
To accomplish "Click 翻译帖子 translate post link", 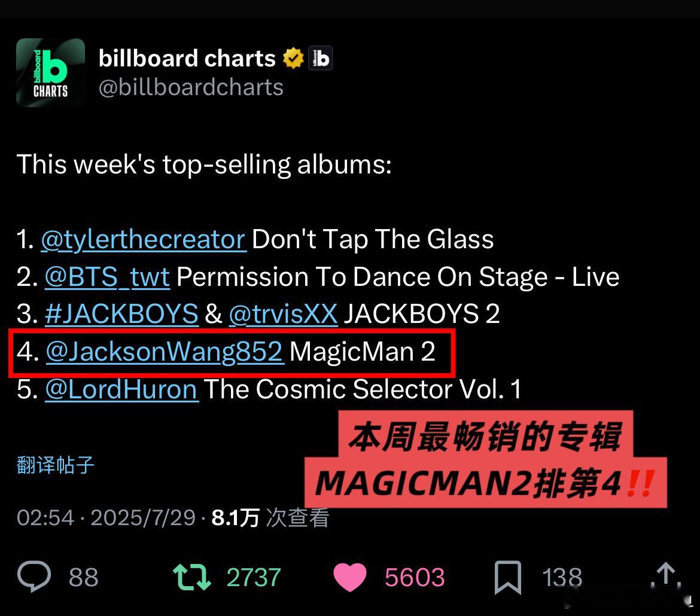I will 56,465.
